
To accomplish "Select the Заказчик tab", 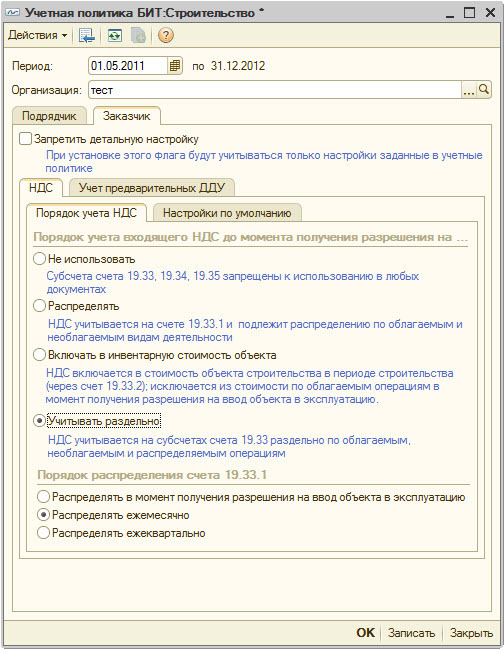I will pyautogui.click(x=127, y=116).
